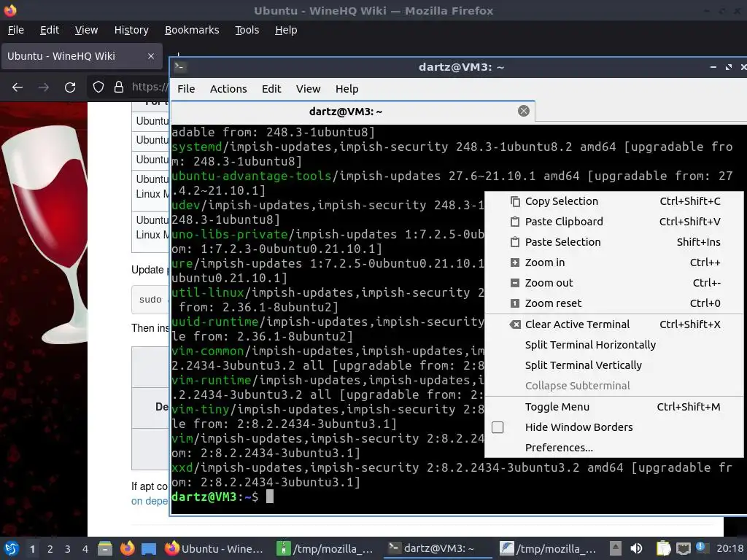Viewport: 747px width, 560px height.
Task: Click the update notifier tray icon
Action: point(700,548)
